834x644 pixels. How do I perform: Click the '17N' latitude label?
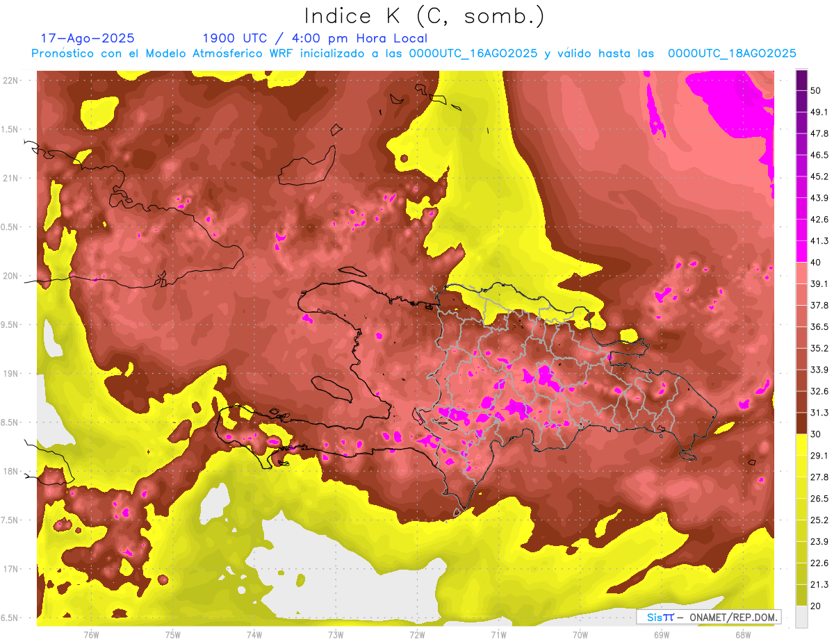click(11, 570)
